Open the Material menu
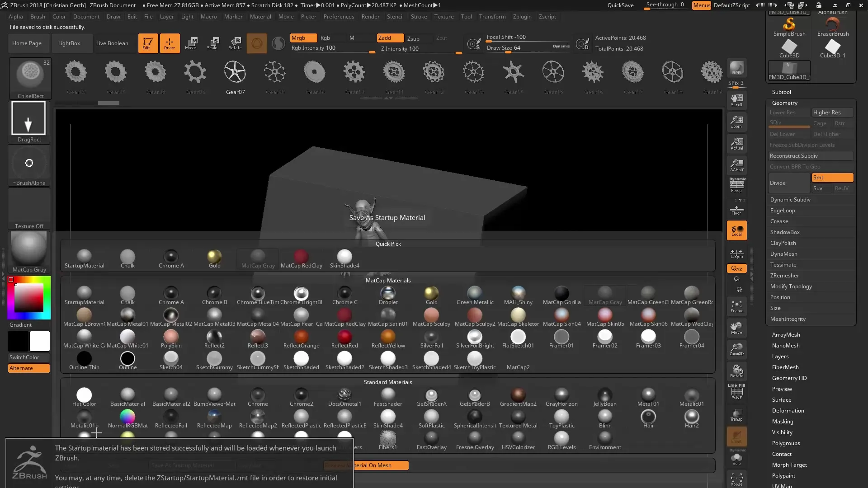This screenshot has width=868, height=488. coord(260,17)
